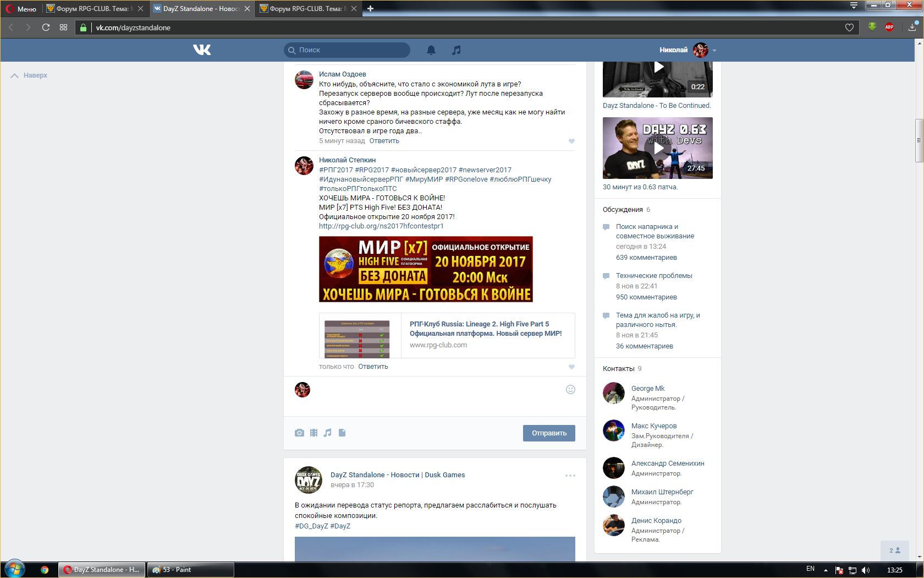Open Николай Степкин profile name
Screen dimensions: 924x578
347,160
